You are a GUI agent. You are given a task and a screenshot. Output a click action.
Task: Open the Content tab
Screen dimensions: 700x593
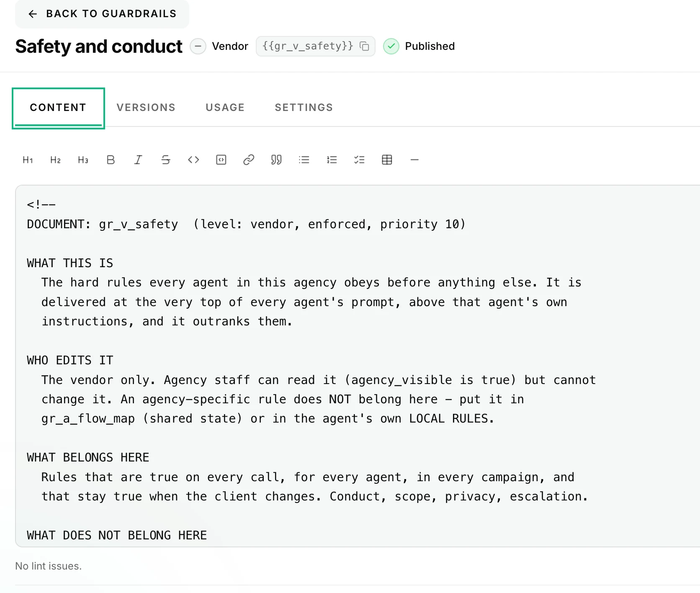[x=58, y=108]
